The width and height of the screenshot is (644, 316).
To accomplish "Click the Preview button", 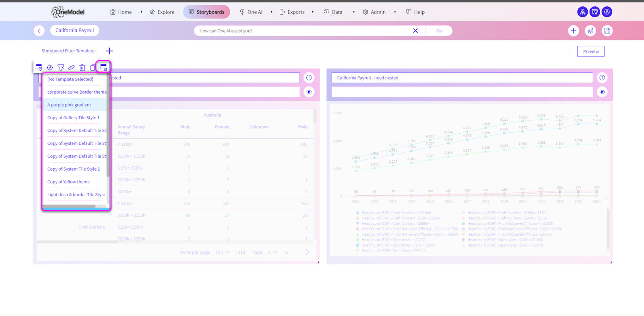I will coord(590,52).
